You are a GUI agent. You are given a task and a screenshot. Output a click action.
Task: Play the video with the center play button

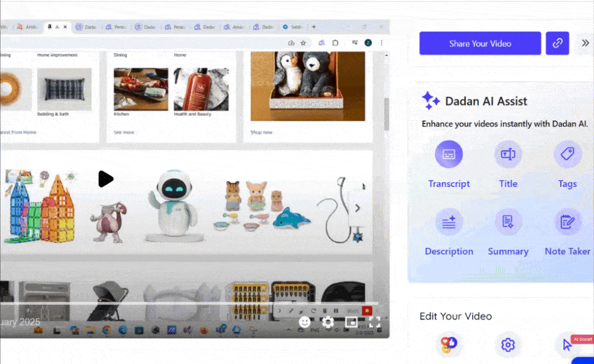pyautogui.click(x=105, y=179)
